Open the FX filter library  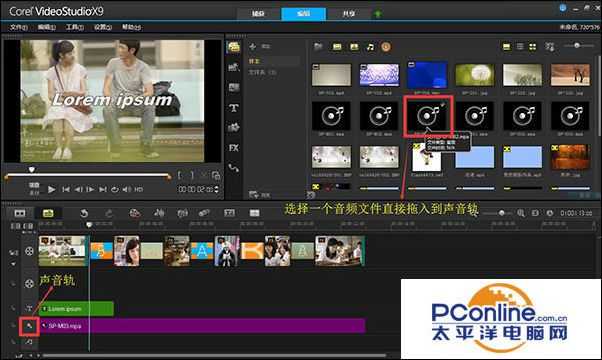coord(233,148)
